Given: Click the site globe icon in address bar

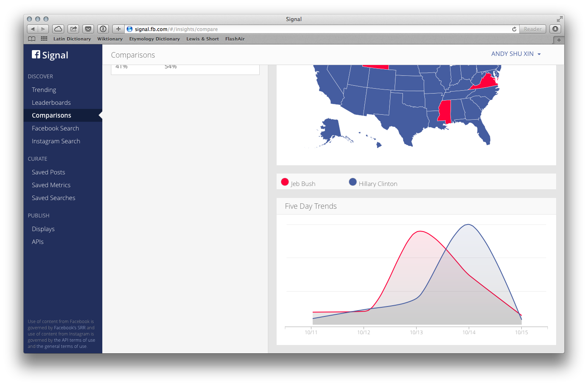Looking at the screenshot, I should click(130, 29).
